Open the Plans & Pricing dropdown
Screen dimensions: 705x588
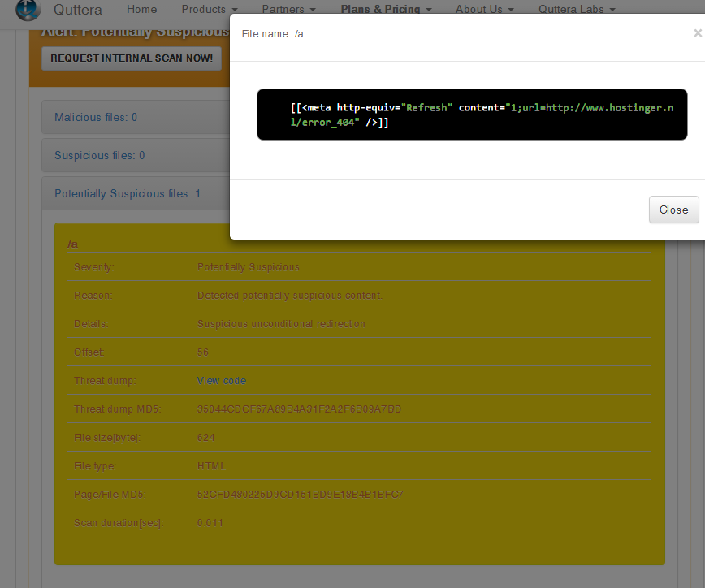pyautogui.click(x=386, y=10)
